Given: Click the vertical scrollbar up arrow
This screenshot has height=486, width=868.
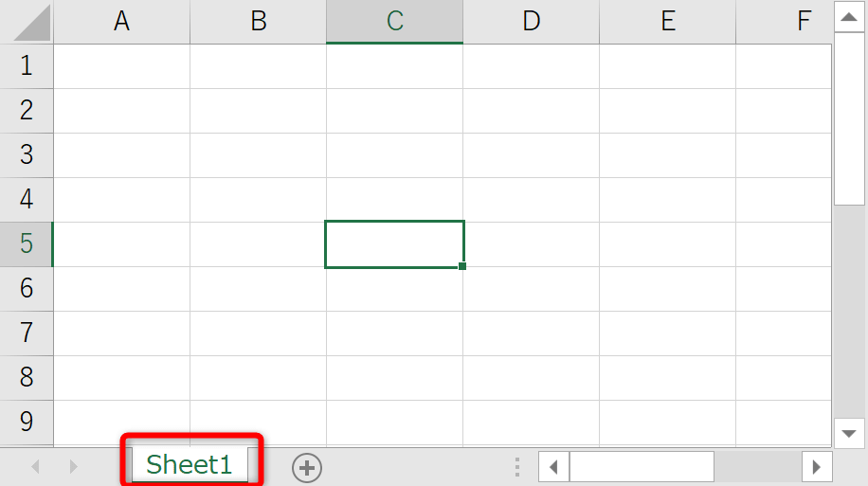Looking at the screenshot, I should click(x=848, y=17).
